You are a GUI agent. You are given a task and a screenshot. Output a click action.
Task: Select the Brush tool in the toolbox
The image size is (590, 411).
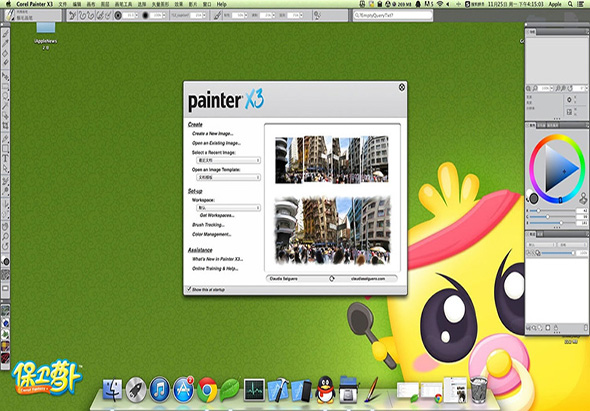(x=6, y=33)
